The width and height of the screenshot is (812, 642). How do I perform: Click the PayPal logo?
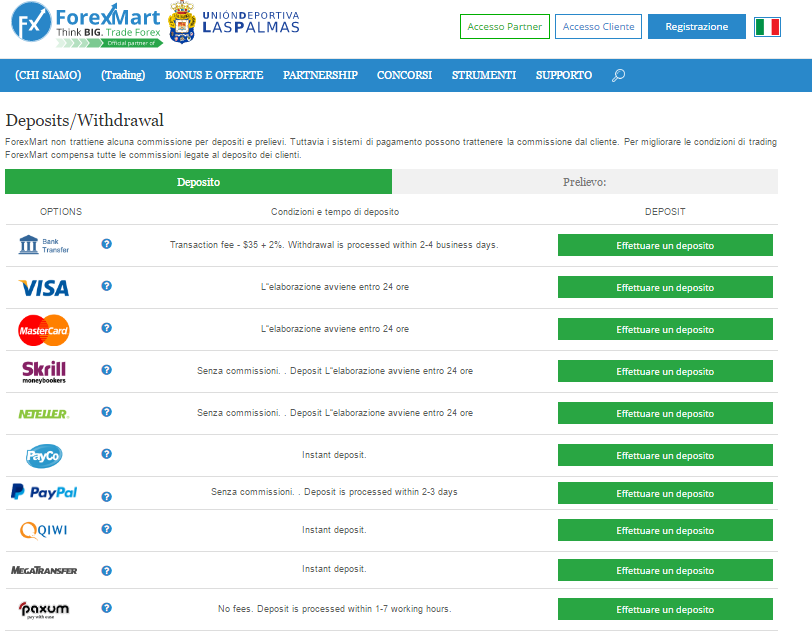(44, 492)
